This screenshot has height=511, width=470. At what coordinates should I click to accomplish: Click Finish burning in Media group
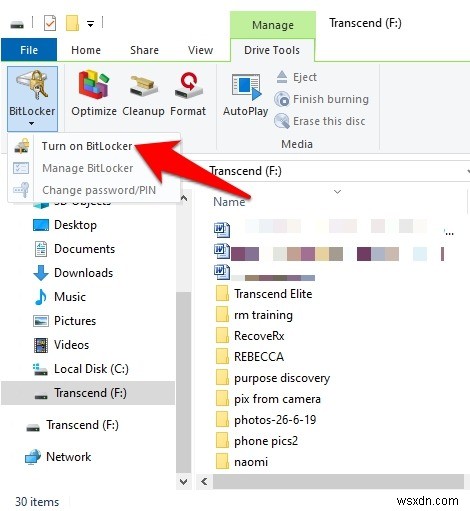click(x=322, y=99)
